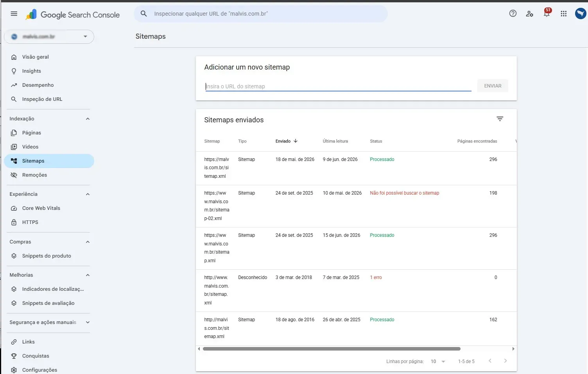Open Core Web Vitals report
This screenshot has height=374, width=588.
[49, 208]
